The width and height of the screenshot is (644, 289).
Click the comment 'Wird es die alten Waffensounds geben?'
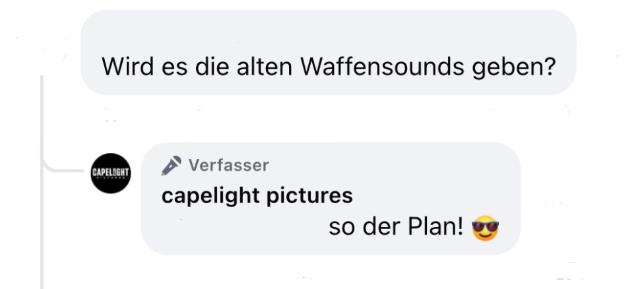point(328,67)
